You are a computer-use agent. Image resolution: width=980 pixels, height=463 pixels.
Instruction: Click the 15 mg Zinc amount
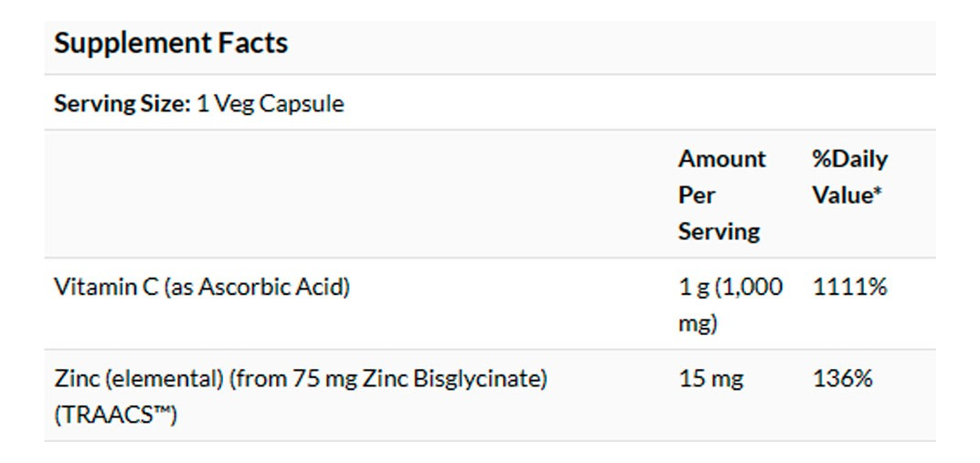(x=710, y=378)
